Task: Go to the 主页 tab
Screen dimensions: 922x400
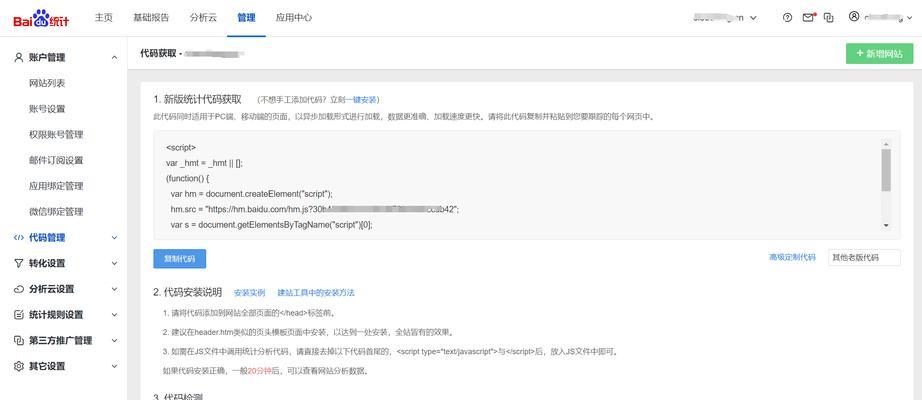Action: click(103, 18)
